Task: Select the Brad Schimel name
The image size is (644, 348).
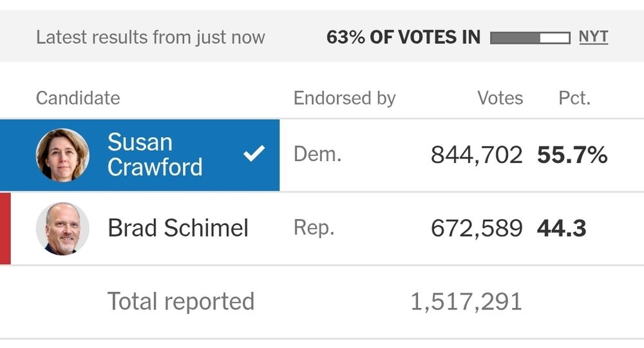Action: [x=178, y=228]
